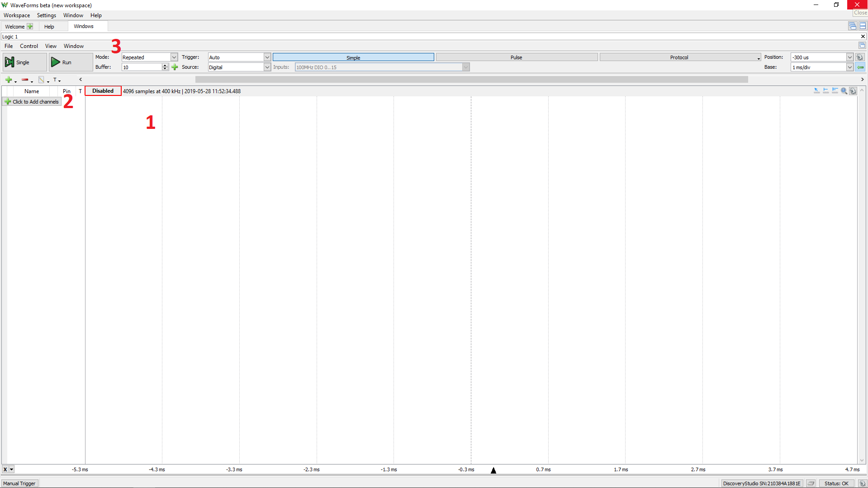
Task: Open status bar settings gear
Action: (862, 483)
